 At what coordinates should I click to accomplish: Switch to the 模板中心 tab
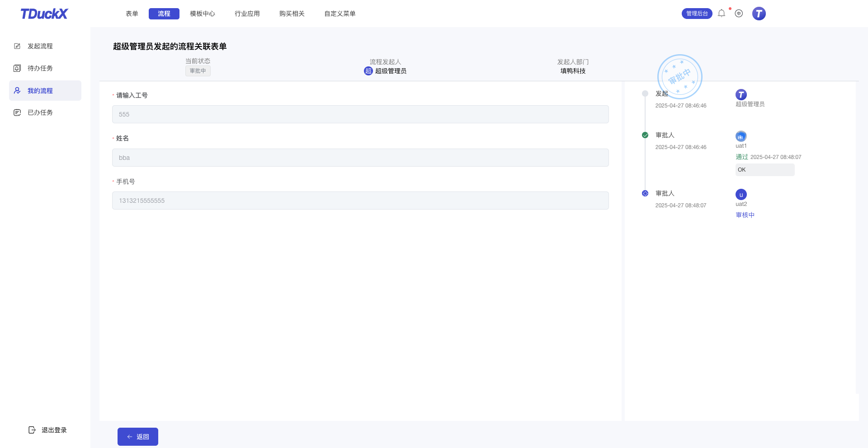[x=203, y=14]
